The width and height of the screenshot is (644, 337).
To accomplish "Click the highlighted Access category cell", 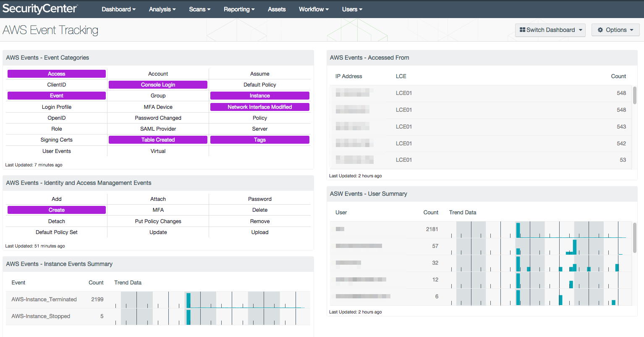I will 57,74.
